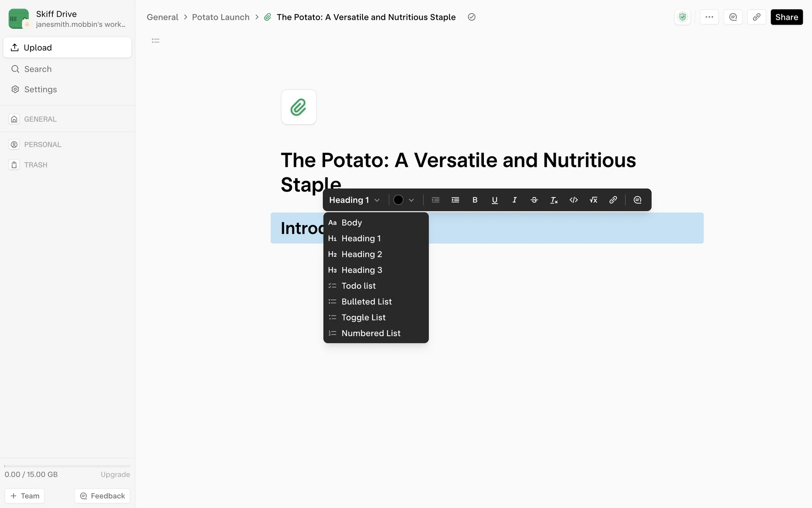The image size is (812, 508).
Task: Increase indent of the paragraph
Action: [455, 200]
